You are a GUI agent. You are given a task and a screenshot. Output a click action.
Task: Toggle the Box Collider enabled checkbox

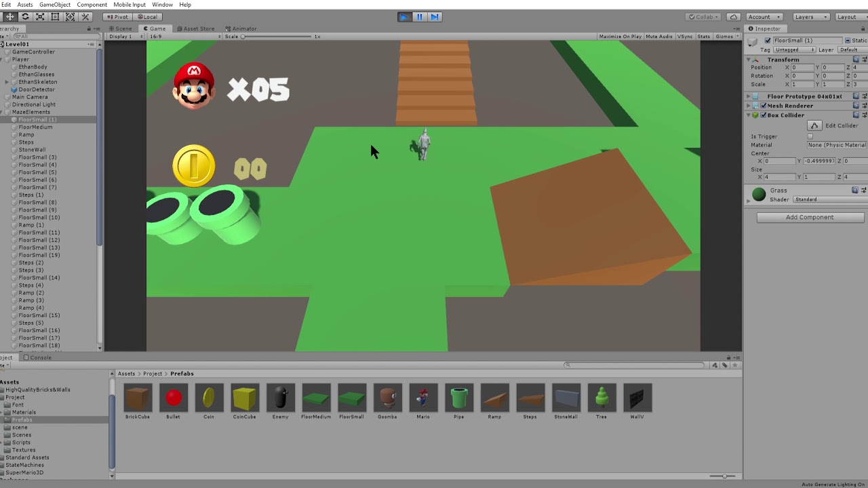coord(762,115)
